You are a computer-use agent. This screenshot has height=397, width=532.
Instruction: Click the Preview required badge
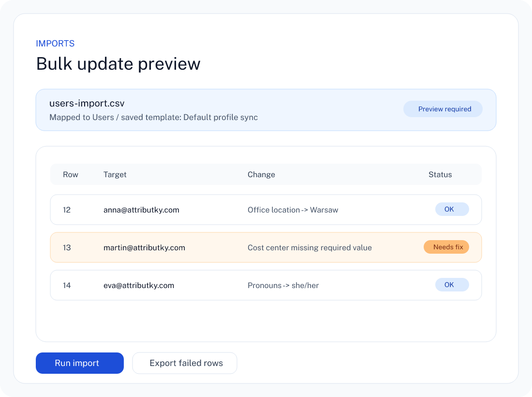click(x=443, y=109)
